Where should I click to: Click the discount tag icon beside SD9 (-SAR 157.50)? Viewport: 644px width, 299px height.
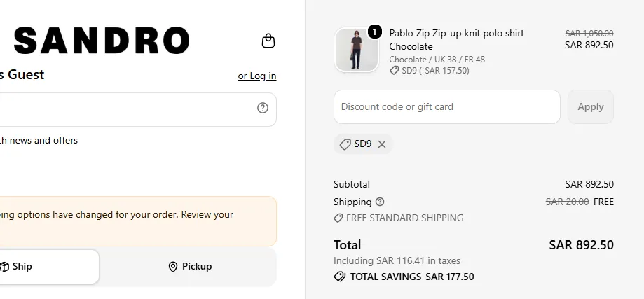coord(394,71)
